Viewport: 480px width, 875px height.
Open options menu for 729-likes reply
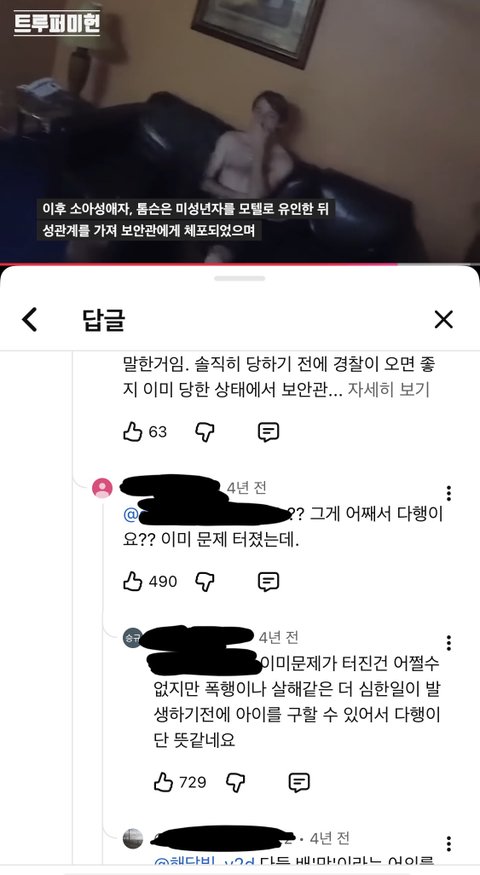[x=449, y=643]
